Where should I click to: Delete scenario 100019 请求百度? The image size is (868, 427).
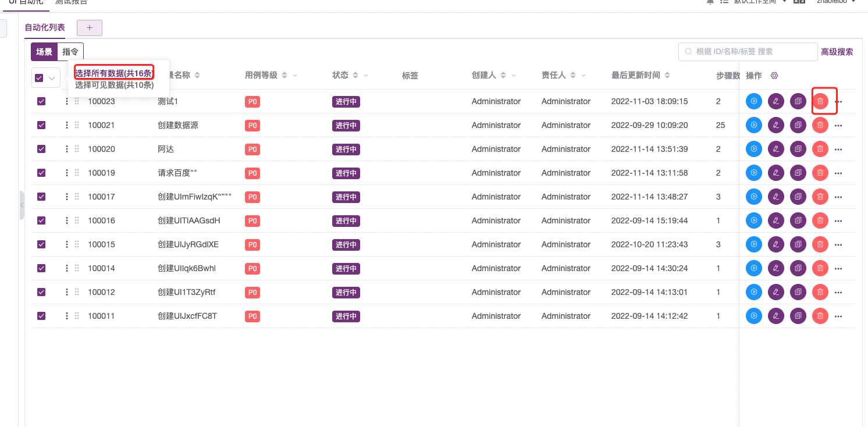coord(820,173)
